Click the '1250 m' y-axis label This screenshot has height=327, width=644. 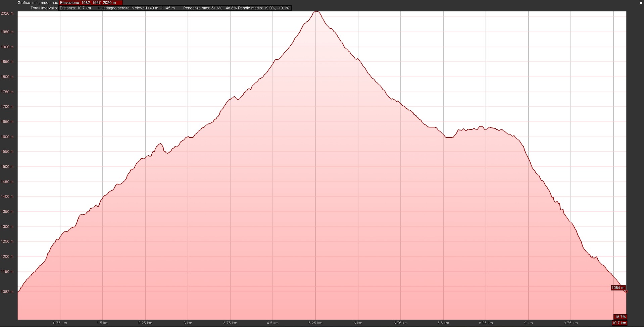pyautogui.click(x=7, y=241)
